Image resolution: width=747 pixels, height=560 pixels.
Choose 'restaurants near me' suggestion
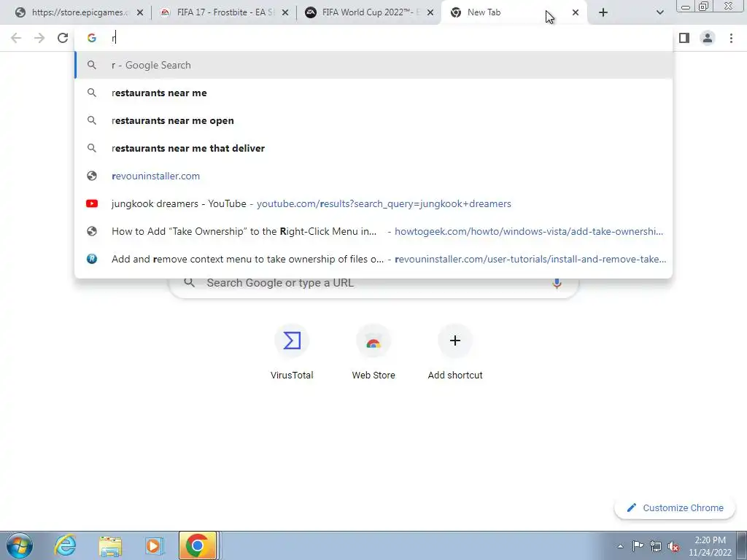click(x=373, y=93)
